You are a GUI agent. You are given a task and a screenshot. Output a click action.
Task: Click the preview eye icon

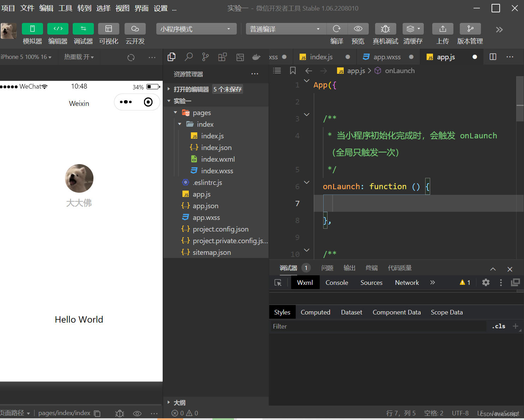[358, 29]
